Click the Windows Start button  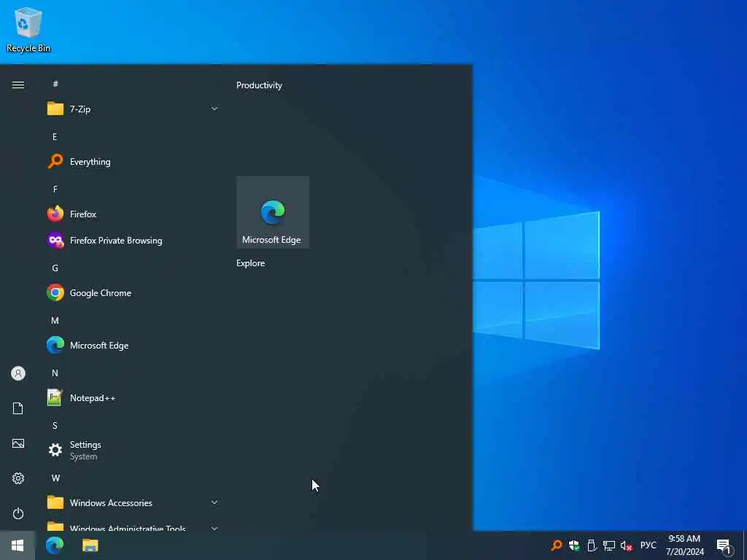pyautogui.click(x=18, y=545)
